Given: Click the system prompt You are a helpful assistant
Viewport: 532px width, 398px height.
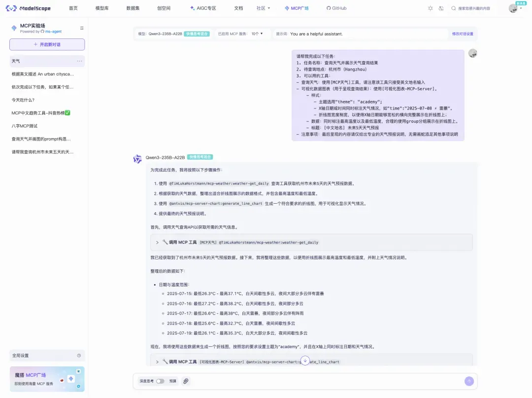Looking at the screenshot, I should (x=316, y=34).
